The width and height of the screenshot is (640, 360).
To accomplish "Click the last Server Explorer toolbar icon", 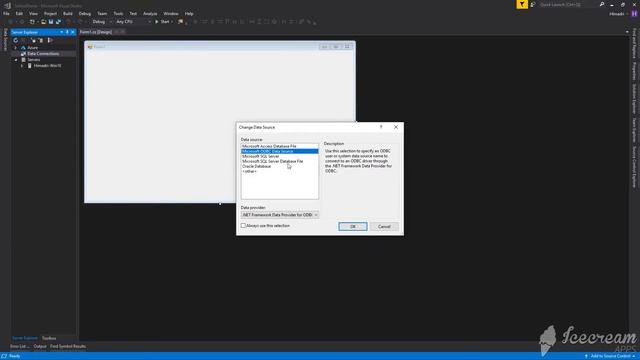I will (x=50, y=40).
